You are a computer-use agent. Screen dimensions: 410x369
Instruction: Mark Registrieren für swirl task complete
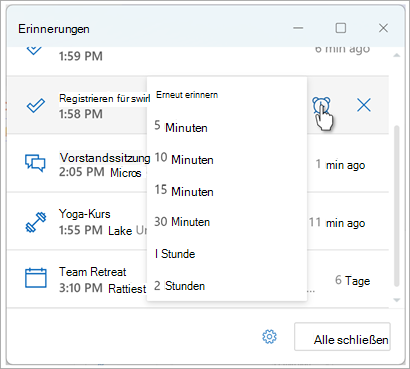click(35, 106)
